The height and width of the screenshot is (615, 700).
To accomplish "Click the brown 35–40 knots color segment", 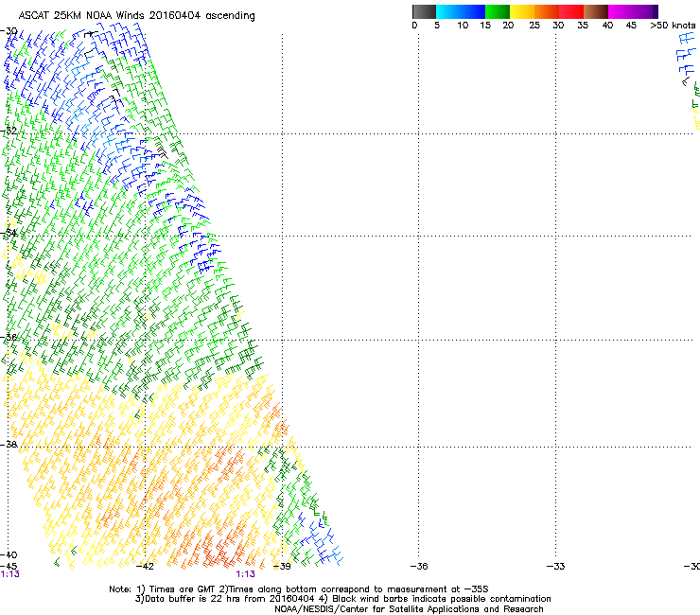I will pos(596,11).
